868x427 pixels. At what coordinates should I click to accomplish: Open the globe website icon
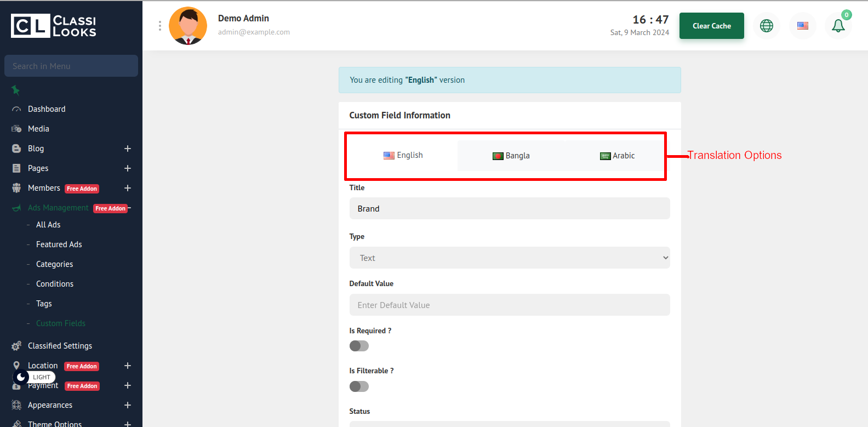click(766, 26)
